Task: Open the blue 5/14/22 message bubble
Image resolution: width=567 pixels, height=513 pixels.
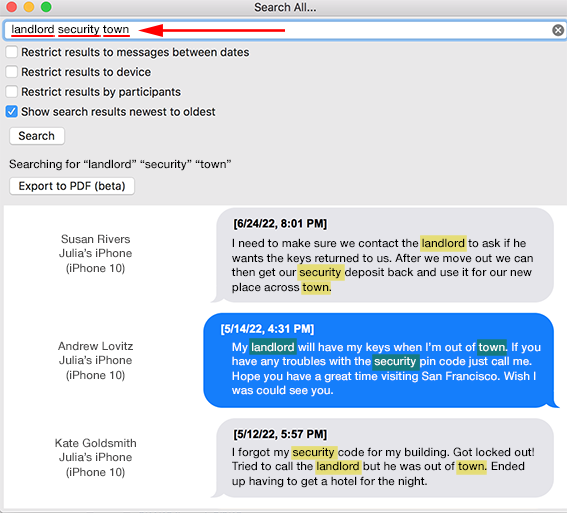Action: coord(380,360)
